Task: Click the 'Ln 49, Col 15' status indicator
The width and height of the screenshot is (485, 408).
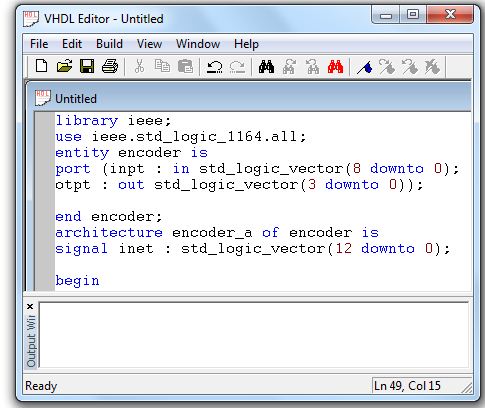Action: (407, 386)
